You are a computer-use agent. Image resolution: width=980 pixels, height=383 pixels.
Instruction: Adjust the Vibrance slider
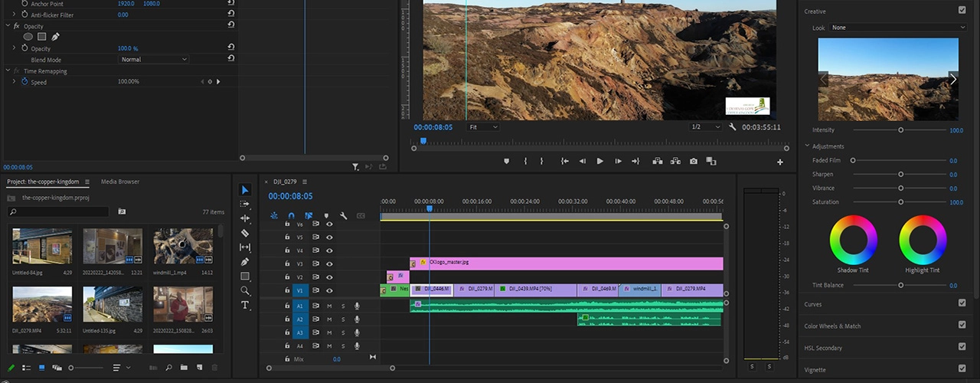coord(900,188)
